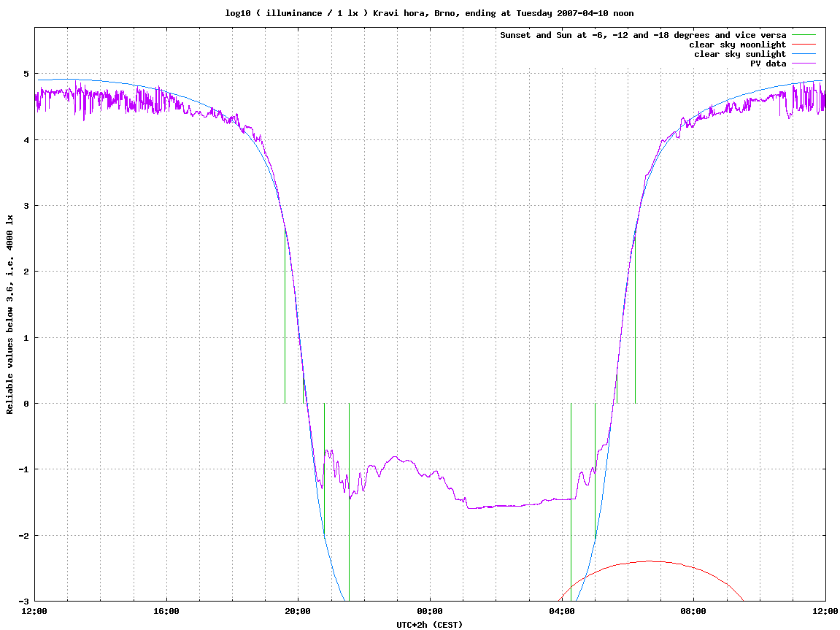
Task: Click the y-axis tick label 1
Action: pyautogui.click(x=26, y=337)
